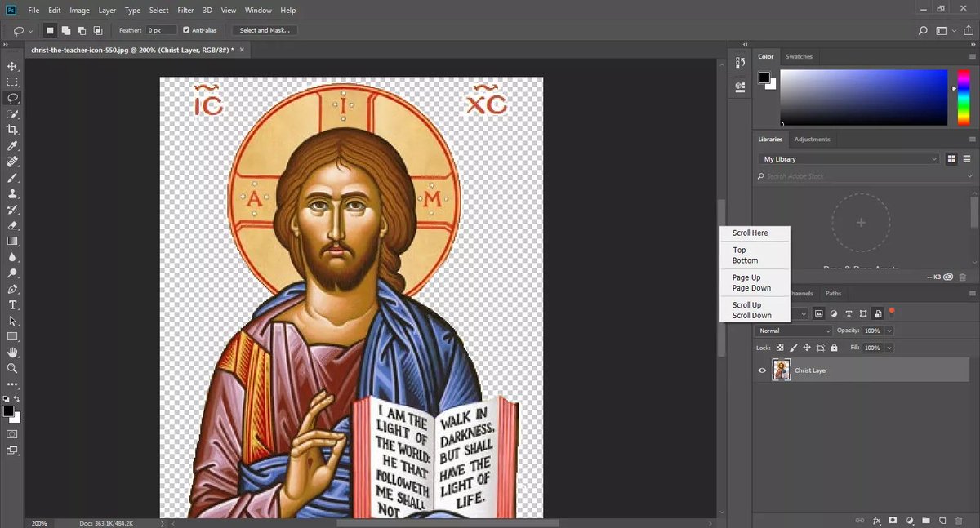
Task: Toggle lock all padlock icon
Action: click(834, 348)
